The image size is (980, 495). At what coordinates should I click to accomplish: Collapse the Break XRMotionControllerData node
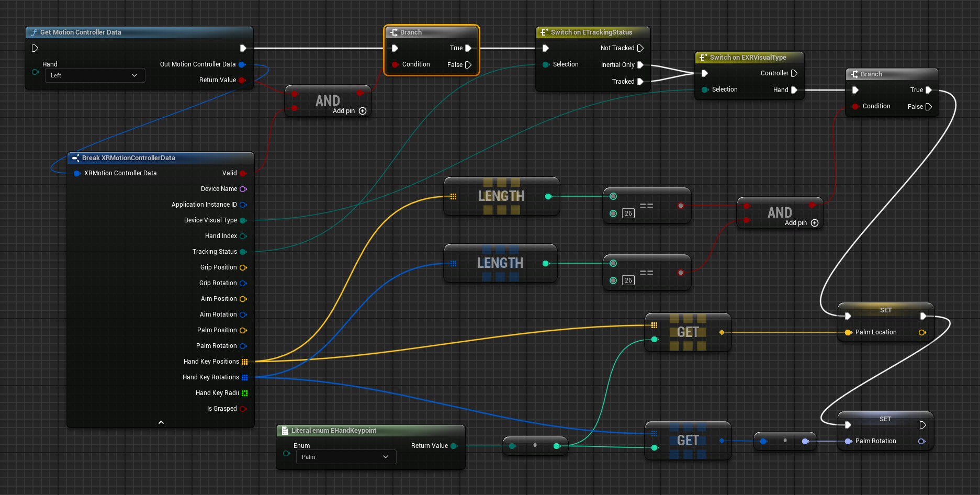coord(161,422)
